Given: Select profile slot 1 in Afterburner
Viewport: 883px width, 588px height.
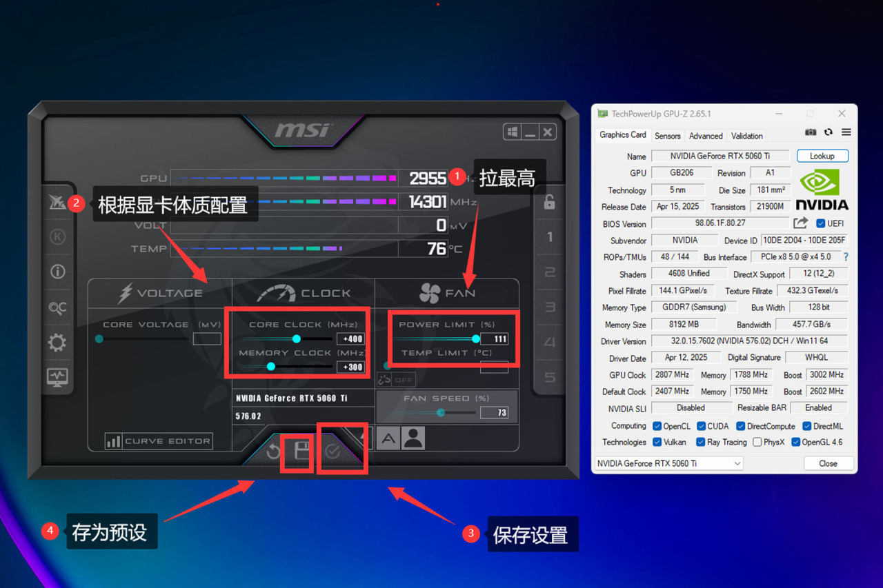Looking at the screenshot, I should click(550, 237).
